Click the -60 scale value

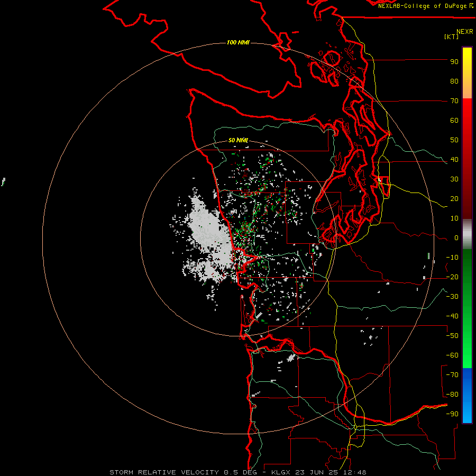click(x=452, y=355)
